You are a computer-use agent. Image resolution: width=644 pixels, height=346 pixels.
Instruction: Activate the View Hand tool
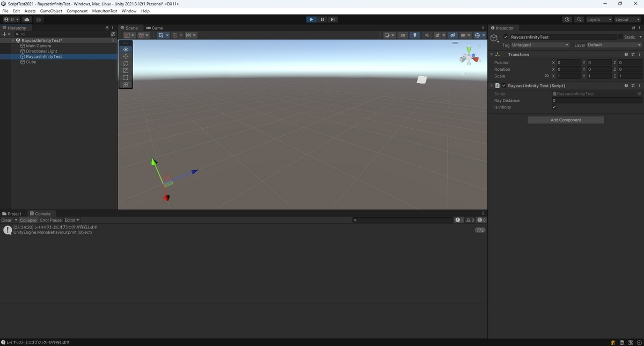pos(126,49)
